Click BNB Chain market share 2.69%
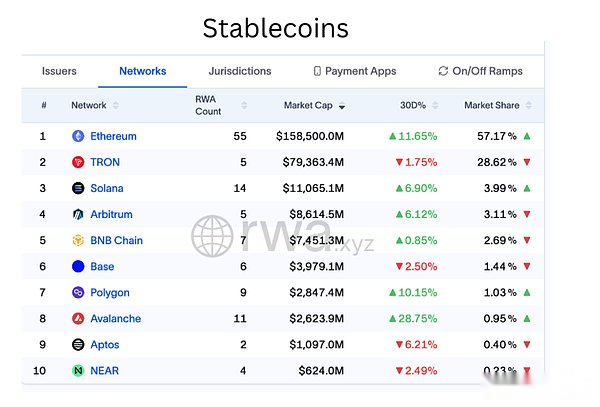The height and width of the screenshot is (407, 600). click(x=500, y=240)
